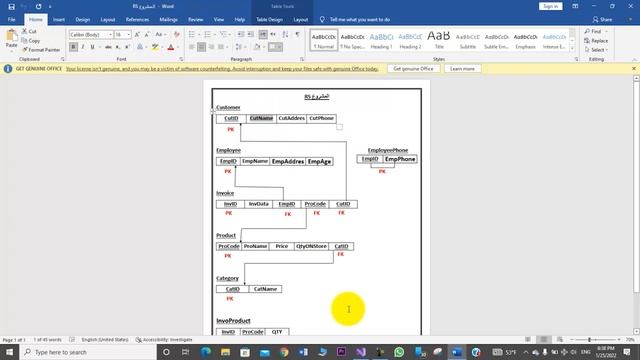Click the Windows Start button
Viewport: 640px width, 360px height.
tap(9, 352)
